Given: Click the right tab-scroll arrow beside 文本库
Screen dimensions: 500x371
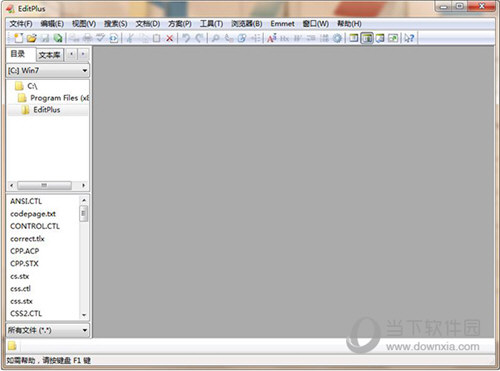Looking at the screenshot, I should point(83,54).
